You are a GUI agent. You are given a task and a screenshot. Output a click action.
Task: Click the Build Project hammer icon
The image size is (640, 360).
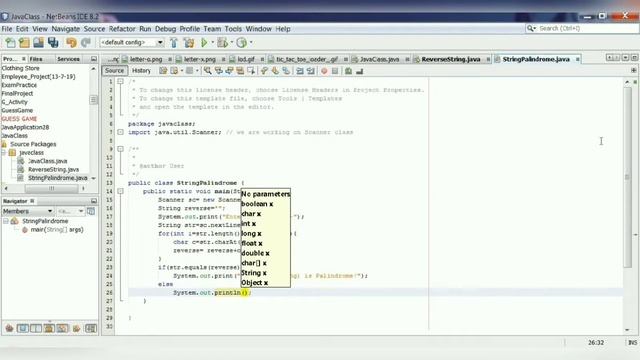174,42
